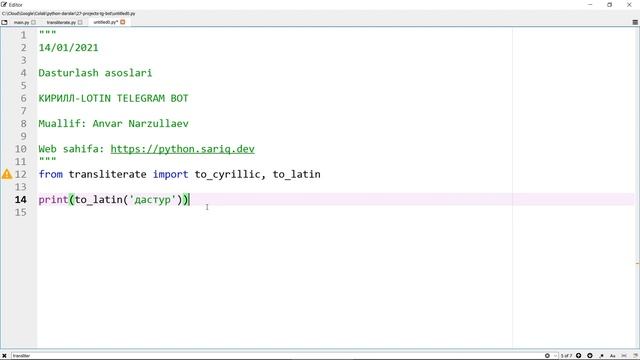Click 'to_cyrillic' on line 12
The height and width of the screenshot is (360, 640).
227,174
